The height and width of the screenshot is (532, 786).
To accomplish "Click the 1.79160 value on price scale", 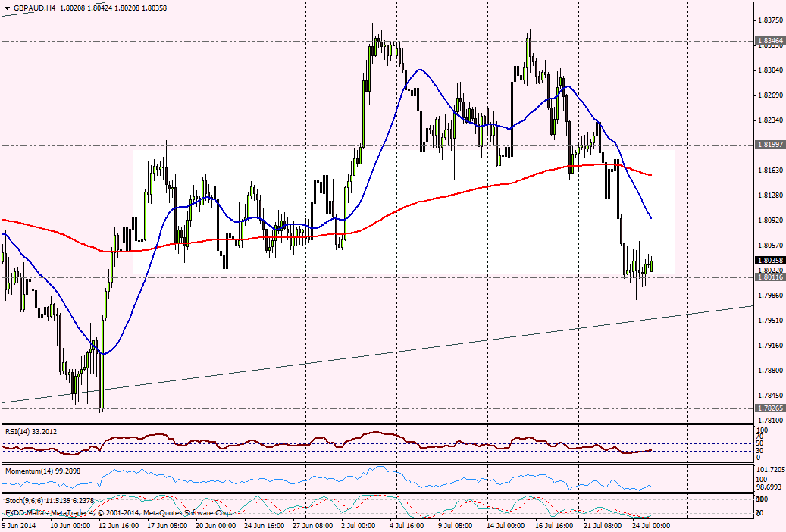I will (769, 346).
